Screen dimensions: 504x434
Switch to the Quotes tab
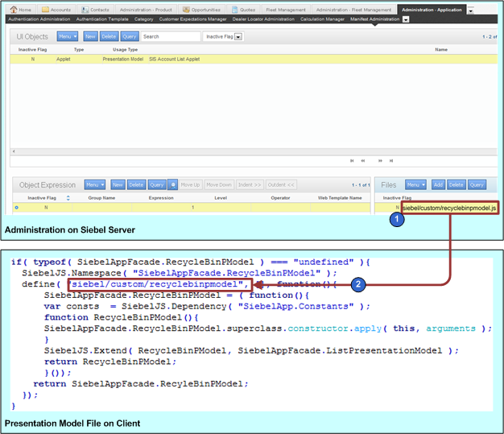[x=243, y=10]
